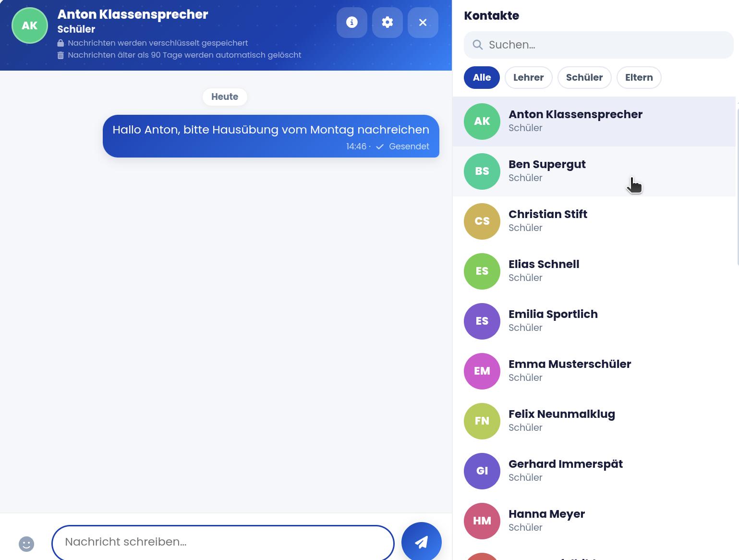This screenshot has width=739, height=560.
Task: Click the Kontakte heading
Action: [491, 15]
